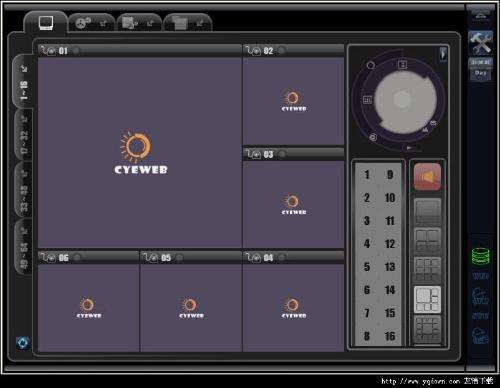The width and height of the screenshot is (500, 388).
Task: Click the green database disk icon
Action: tap(480, 257)
